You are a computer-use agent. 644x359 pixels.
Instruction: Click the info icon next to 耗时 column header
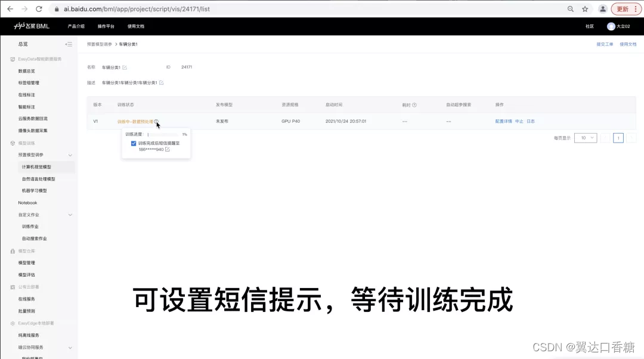point(414,104)
